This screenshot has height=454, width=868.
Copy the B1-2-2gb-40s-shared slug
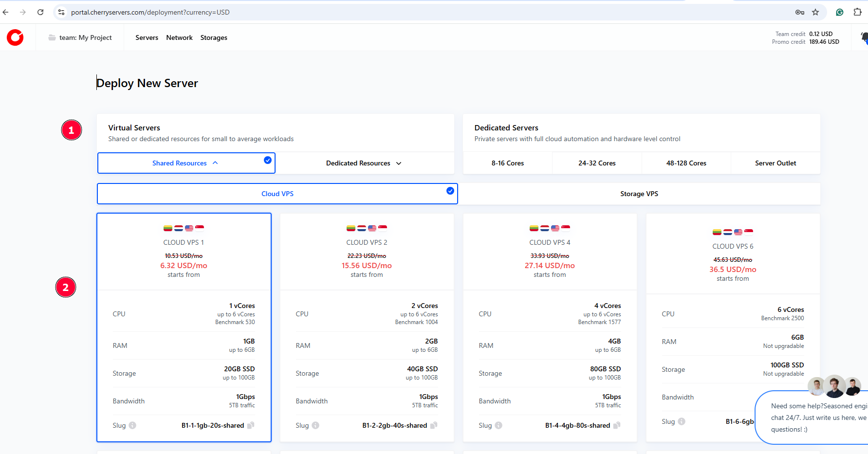pos(434,425)
